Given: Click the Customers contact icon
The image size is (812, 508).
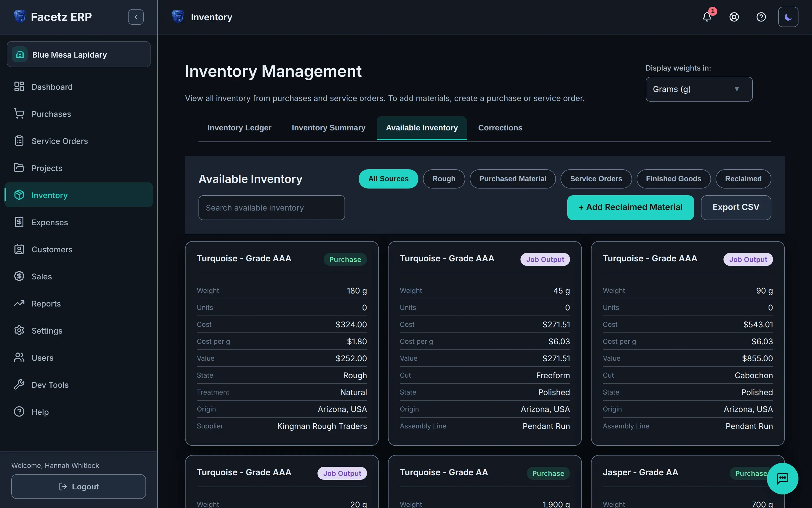Looking at the screenshot, I should 19,249.
